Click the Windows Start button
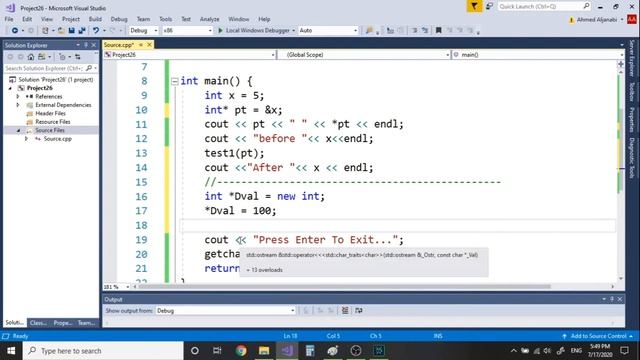This screenshot has width=640, height=360. point(11,351)
